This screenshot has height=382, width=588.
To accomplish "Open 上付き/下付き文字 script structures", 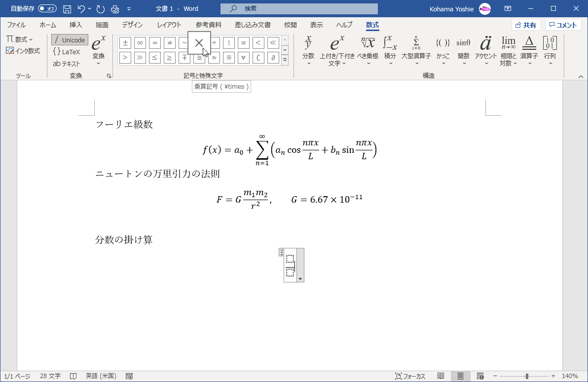I will (337, 51).
